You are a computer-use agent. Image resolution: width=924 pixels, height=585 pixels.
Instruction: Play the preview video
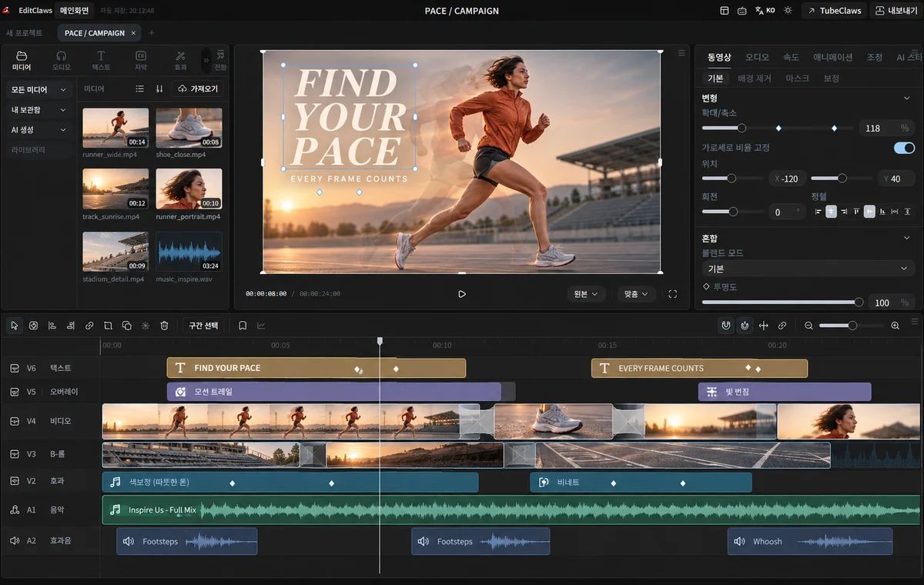click(462, 294)
